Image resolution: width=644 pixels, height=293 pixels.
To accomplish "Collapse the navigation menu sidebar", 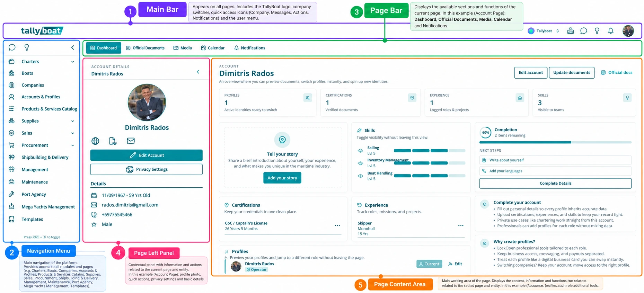I will pos(72,47).
